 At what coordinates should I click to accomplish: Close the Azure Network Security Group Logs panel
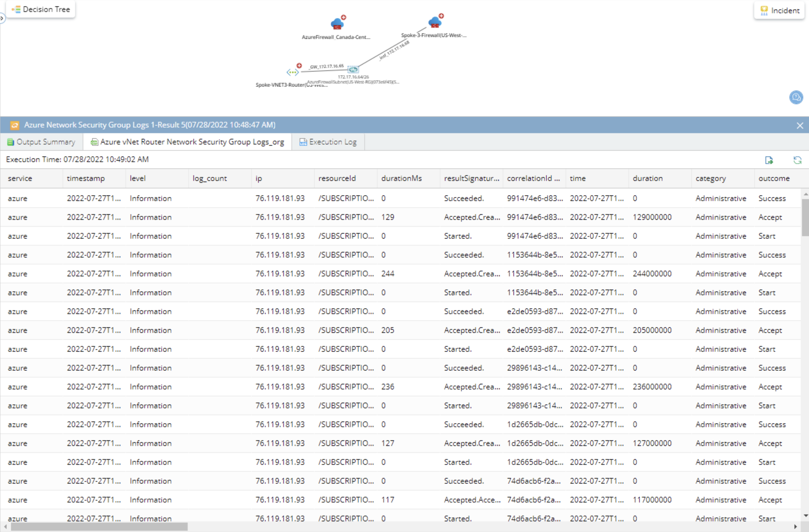(x=800, y=125)
